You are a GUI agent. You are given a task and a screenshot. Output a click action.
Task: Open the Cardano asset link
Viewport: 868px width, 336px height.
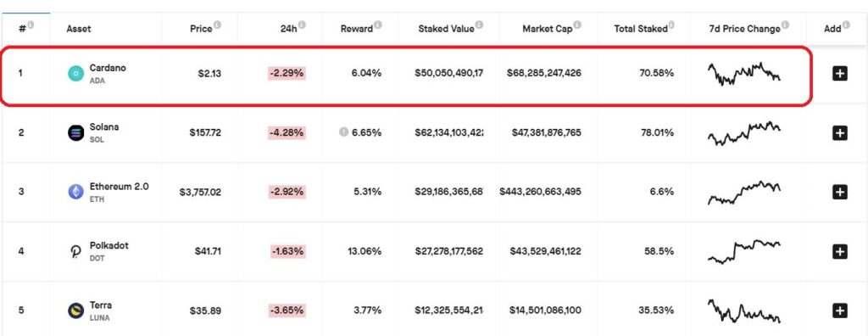point(108,68)
